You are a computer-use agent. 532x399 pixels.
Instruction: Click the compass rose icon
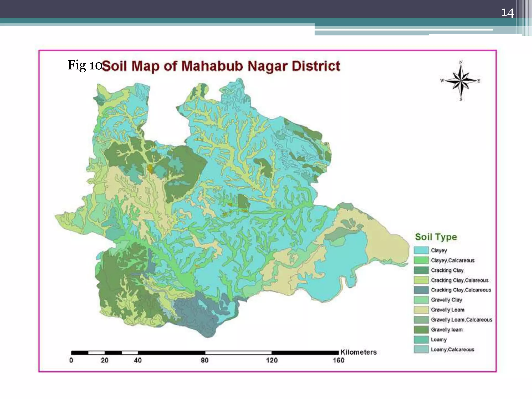[461, 81]
